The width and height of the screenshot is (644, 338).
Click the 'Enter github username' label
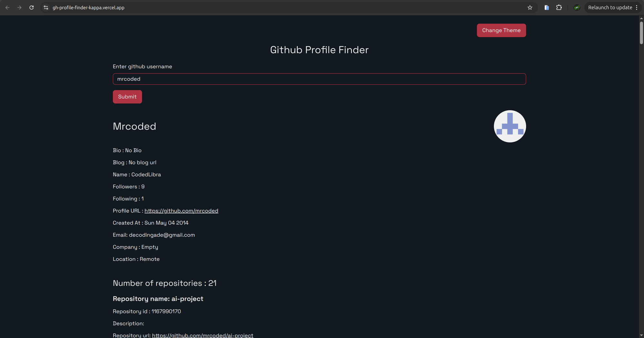point(142,67)
